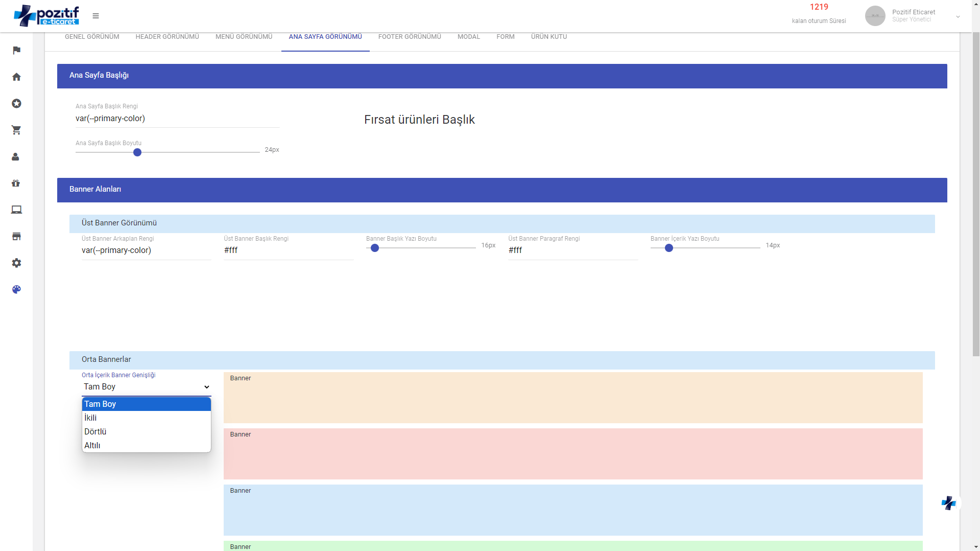Click the Pozitif e-ticaret logo

[x=47, y=15]
